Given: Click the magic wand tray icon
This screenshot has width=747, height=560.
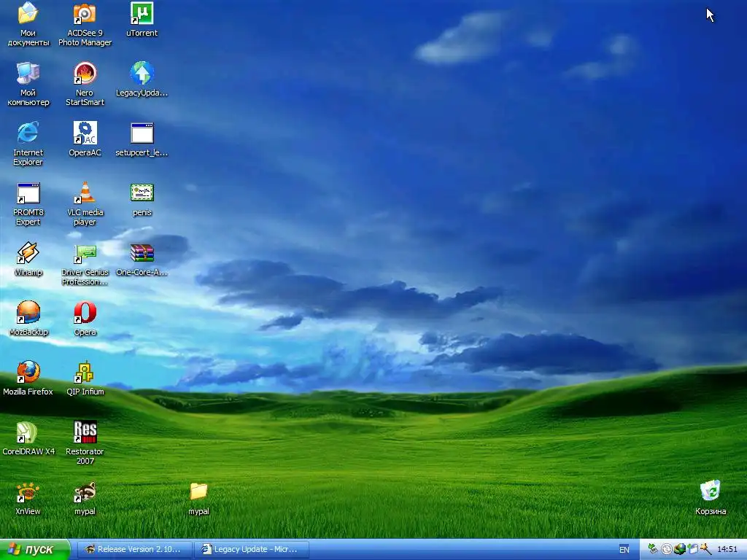Looking at the screenshot, I should coord(705,549).
